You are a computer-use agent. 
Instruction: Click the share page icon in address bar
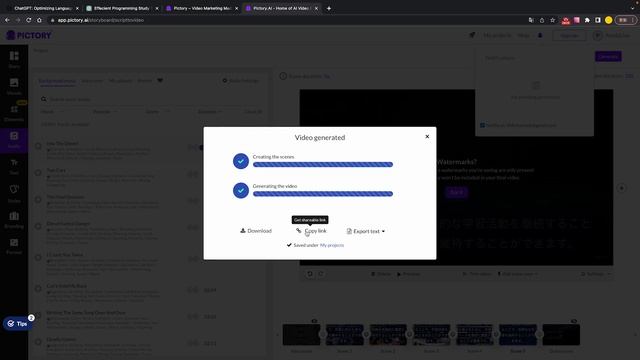click(542, 20)
